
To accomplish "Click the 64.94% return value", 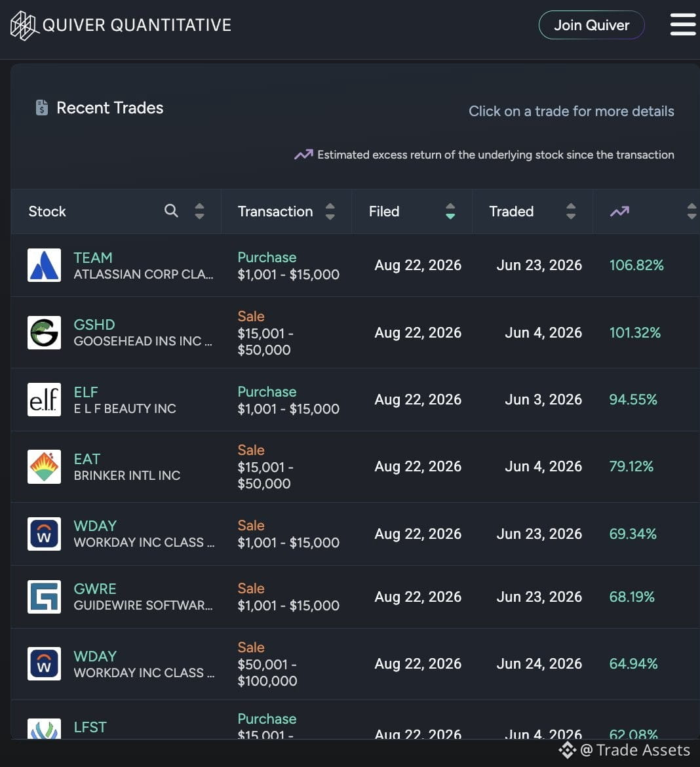I will coord(633,664).
